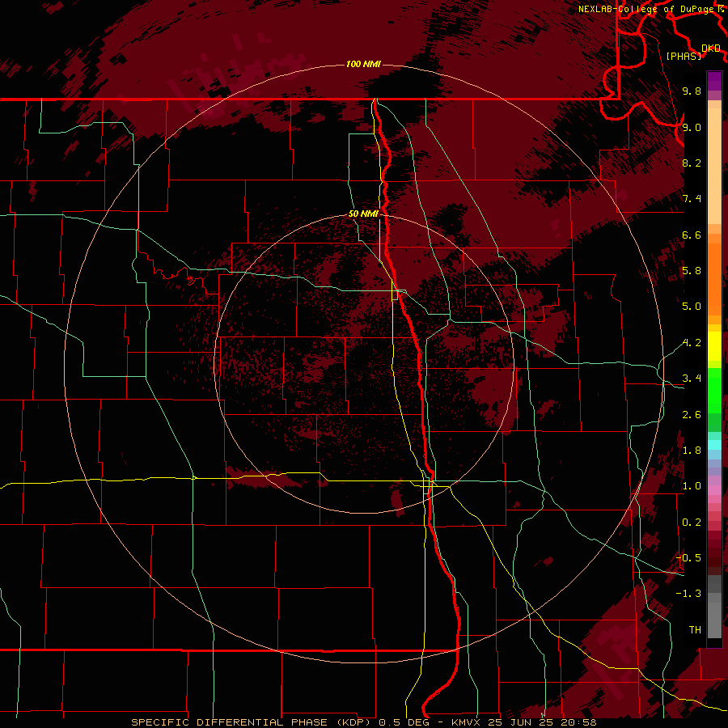The width and height of the screenshot is (728, 728).
Task: Click the "20:58" timestamp in the caption
Action: click(x=578, y=722)
